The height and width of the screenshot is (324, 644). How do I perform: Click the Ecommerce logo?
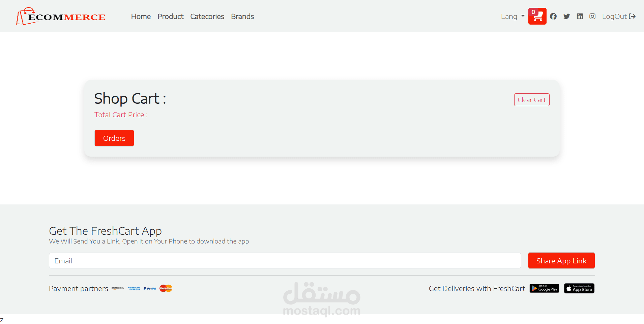(61, 16)
